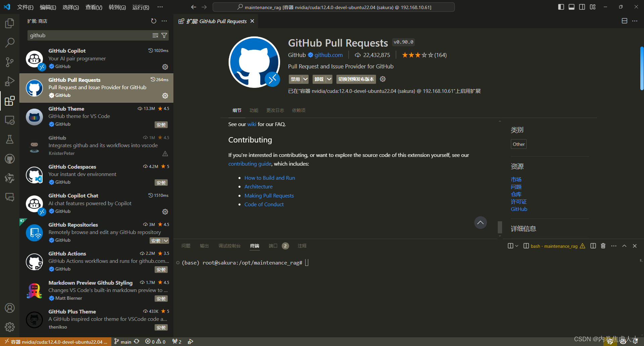Expand GitHub Repositories install dropdown arrow
Image resolution: width=644 pixels, height=346 pixels.
166,241
